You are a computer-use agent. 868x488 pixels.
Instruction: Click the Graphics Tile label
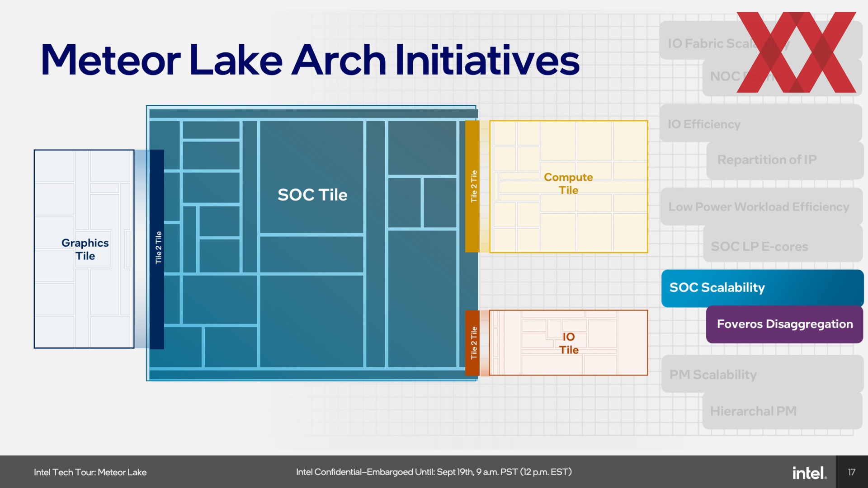(x=85, y=249)
